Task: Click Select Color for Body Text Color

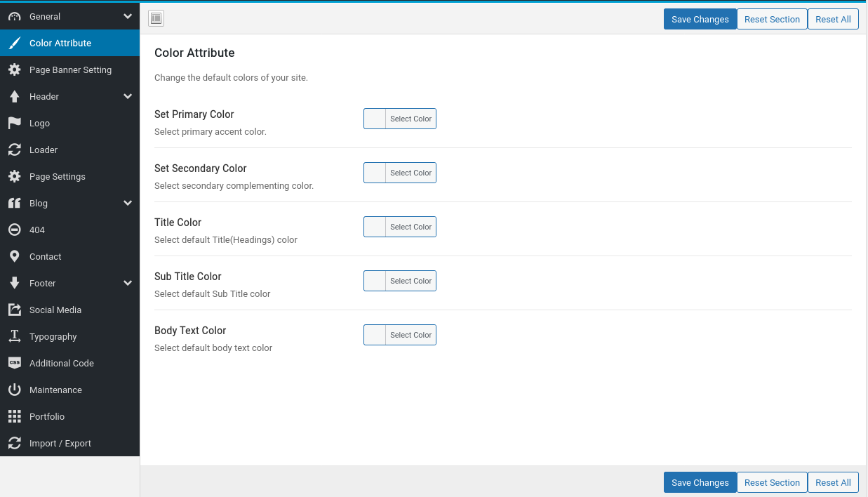Action: coord(410,335)
